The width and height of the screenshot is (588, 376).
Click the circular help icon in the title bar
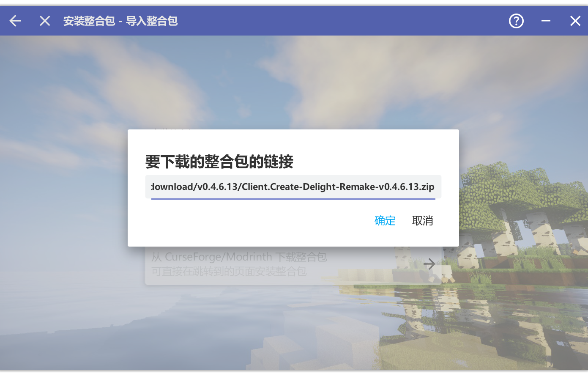pyautogui.click(x=516, y=20)
